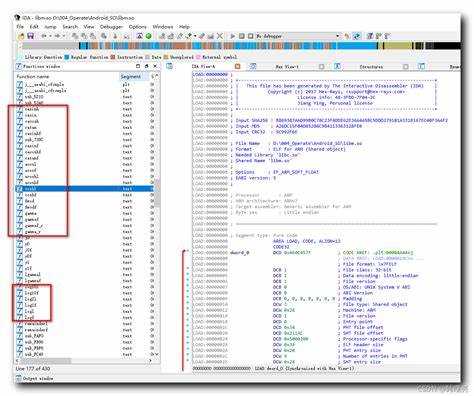Click the green circle toolbar icon
The height and width of the screenshot is (396, 474).
[x=149, y=36]
